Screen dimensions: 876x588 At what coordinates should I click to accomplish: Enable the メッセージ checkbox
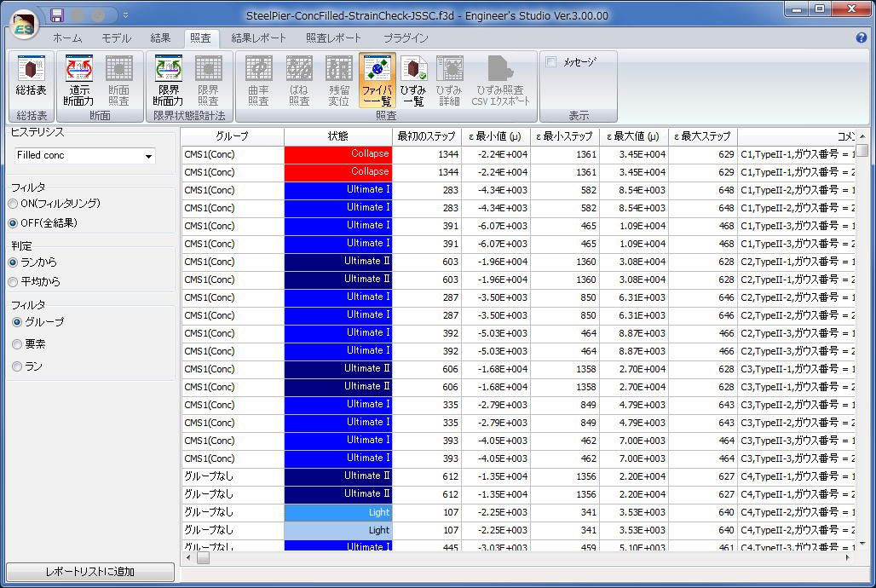551,62
